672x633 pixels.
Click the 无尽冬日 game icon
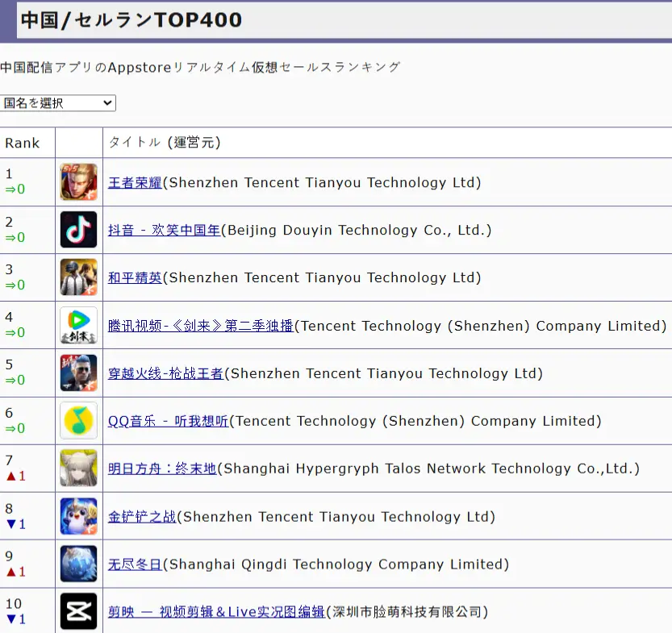(x=78, y=564)
